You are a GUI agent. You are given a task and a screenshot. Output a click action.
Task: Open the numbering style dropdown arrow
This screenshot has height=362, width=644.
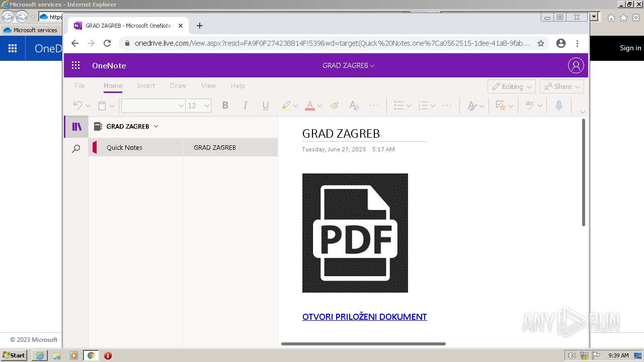click(433, 106)
